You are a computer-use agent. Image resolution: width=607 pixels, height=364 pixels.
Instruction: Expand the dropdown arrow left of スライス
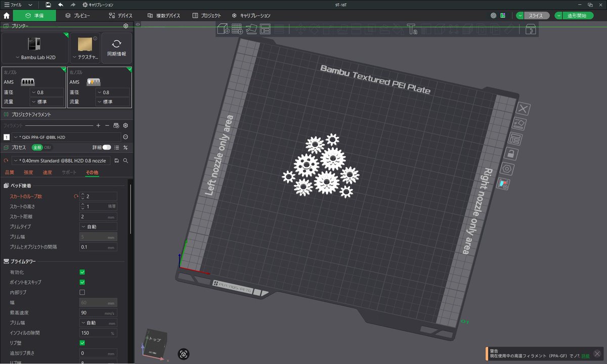coord(520,16)
